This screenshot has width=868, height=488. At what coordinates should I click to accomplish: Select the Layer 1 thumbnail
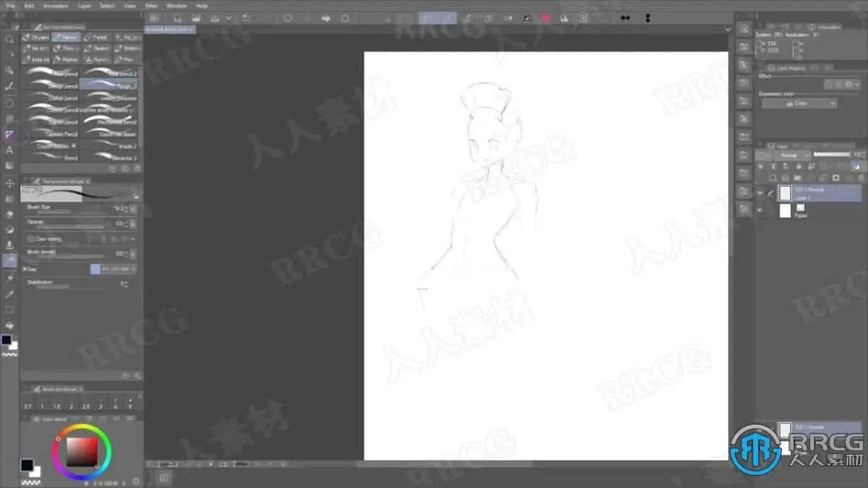785,193
